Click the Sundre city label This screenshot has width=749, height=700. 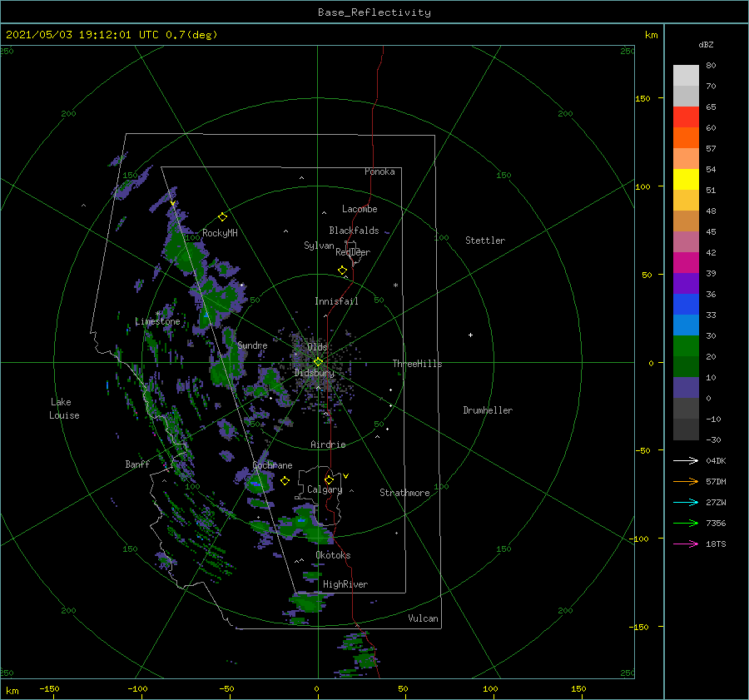pos(253,345)
